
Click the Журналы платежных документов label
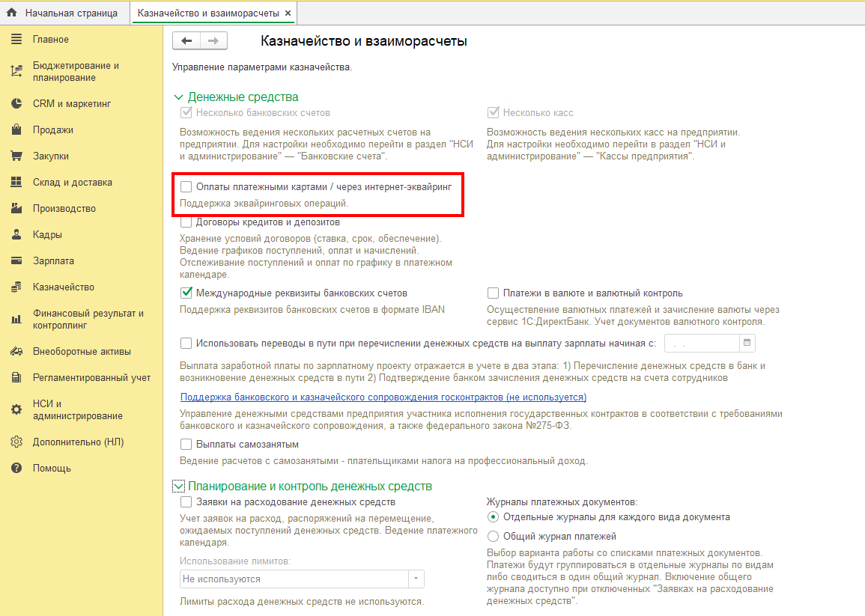(x=562, y=501)
